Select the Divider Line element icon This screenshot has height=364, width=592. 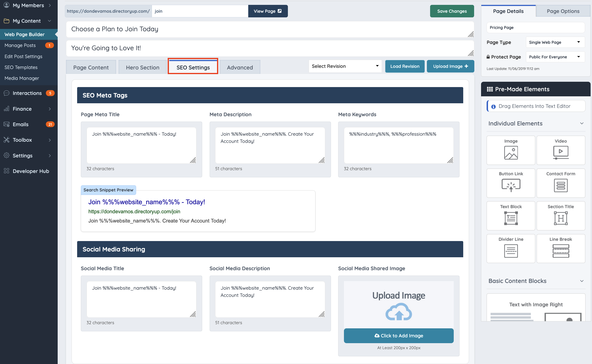pos(511,251)
